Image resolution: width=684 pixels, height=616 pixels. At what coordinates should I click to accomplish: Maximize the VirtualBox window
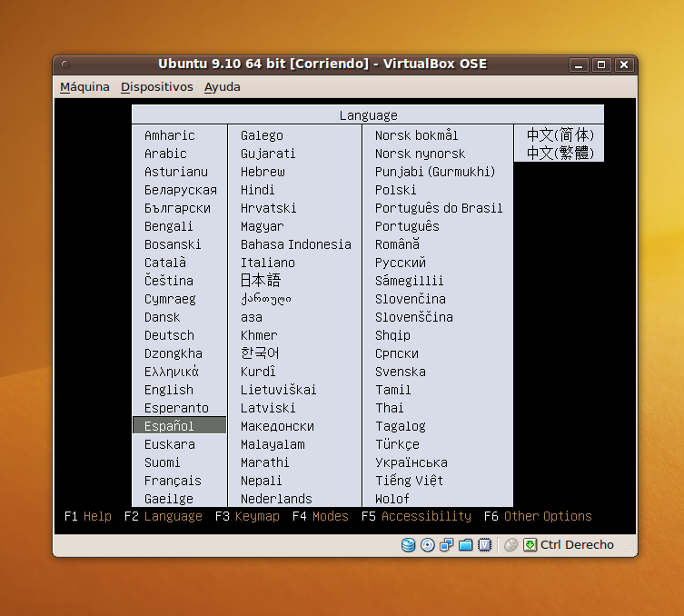(601, 65)
